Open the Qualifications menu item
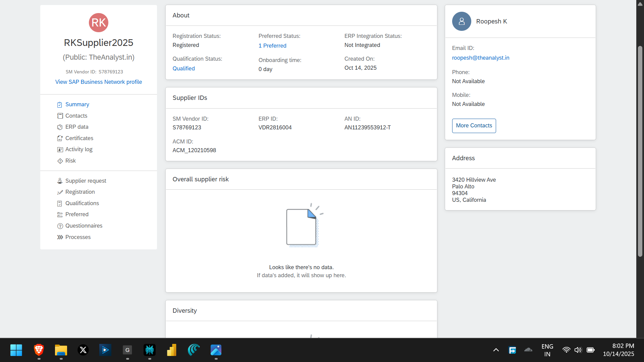Image resolution: width=644 pixels, height=362 pixels. coord(82,203)
